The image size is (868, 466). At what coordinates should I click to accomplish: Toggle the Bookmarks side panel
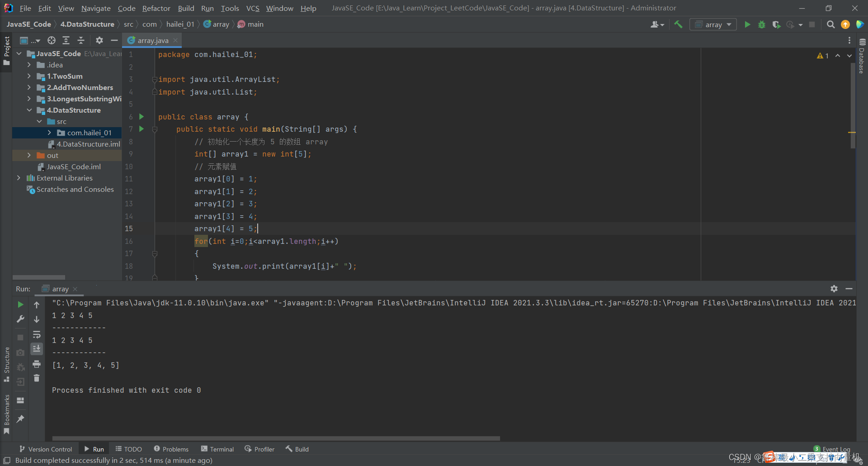click(6, 414)
